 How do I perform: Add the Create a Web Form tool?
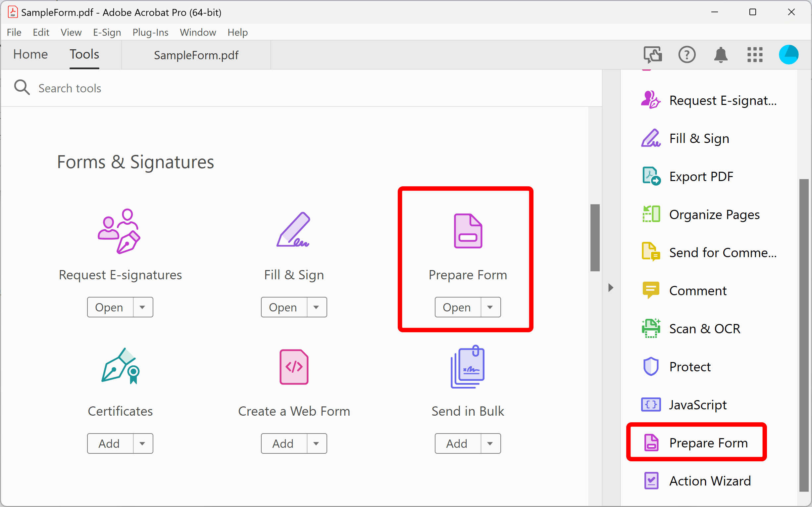click(x=282, y=443)
